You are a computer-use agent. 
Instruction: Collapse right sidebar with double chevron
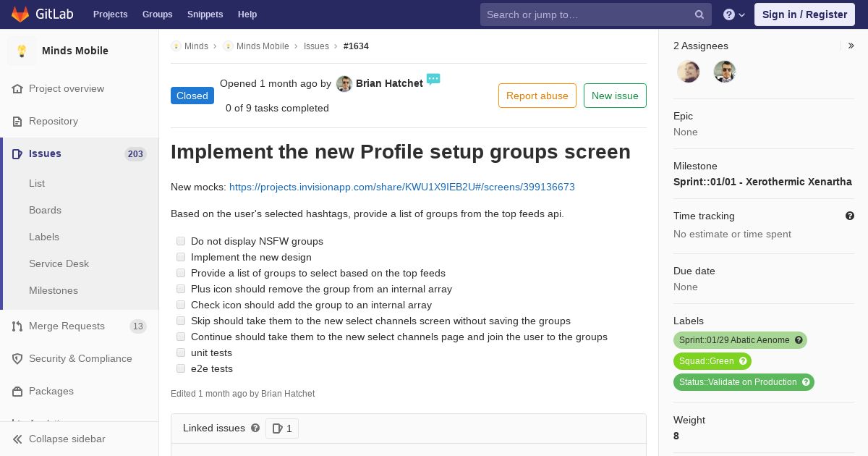(x=851, y=46)
